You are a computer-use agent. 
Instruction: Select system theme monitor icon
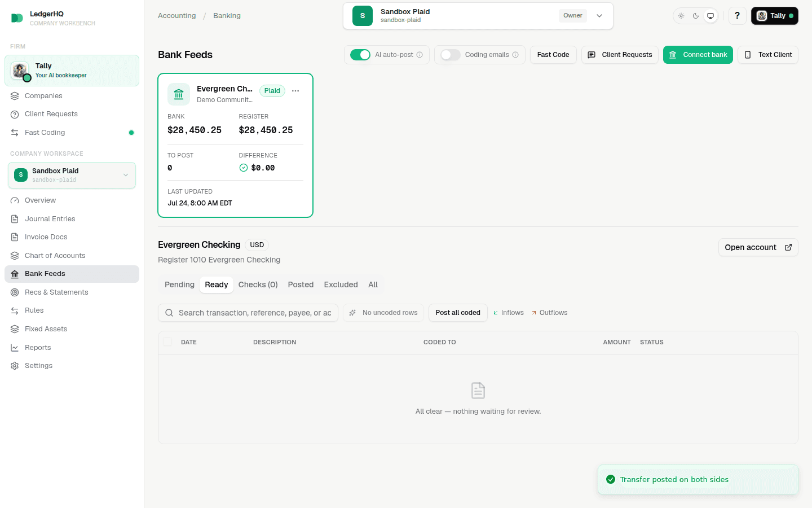710,16
